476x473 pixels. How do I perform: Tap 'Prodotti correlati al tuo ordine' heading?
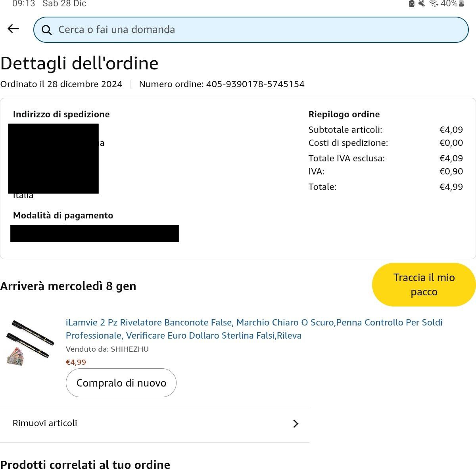click(85, 465)
